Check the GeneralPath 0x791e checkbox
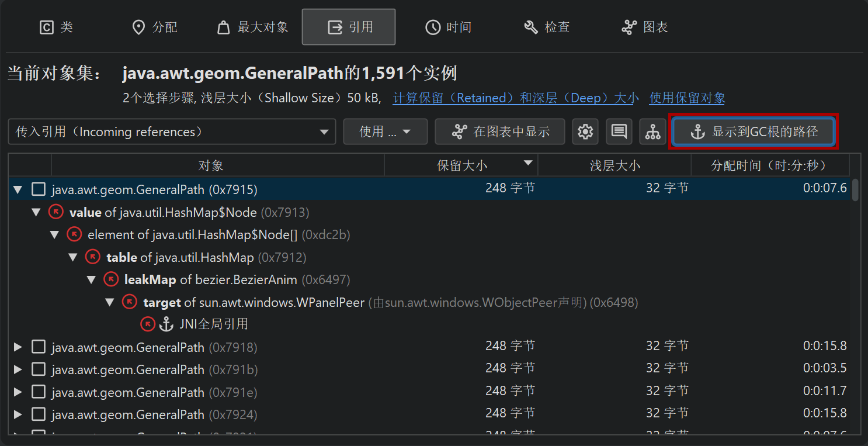 click(x=39, y=392)
